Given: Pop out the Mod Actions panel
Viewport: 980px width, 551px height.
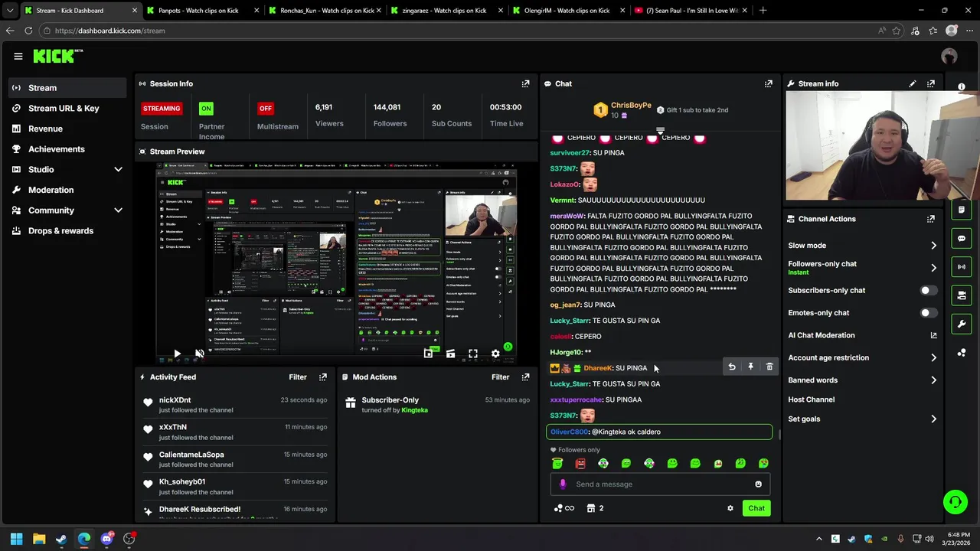Looking at the screenshot, I should point(525,377).
